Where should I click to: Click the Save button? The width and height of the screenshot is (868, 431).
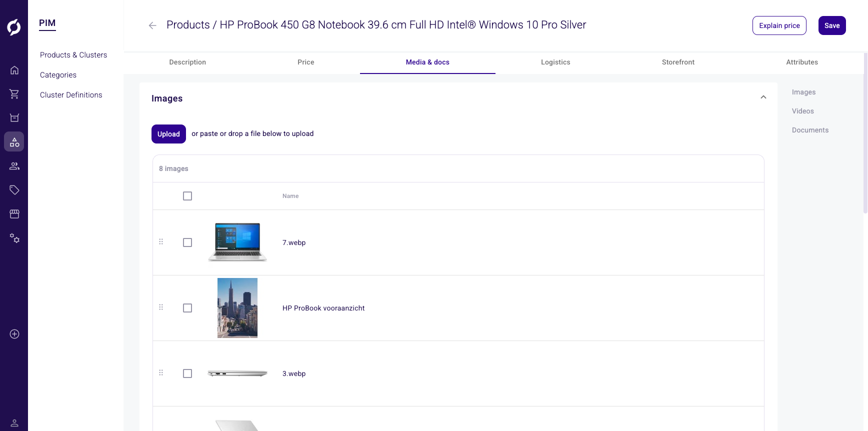coord(832,25)
